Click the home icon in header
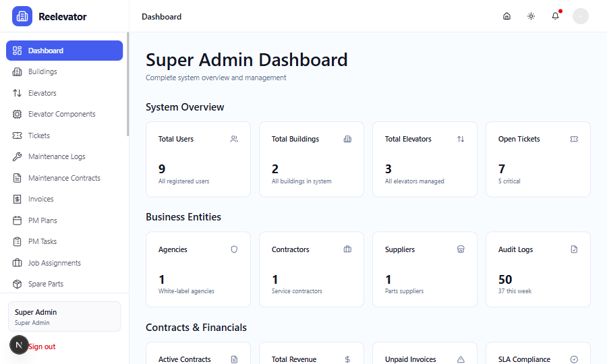The image size is (607, 364). coord(507,16)
